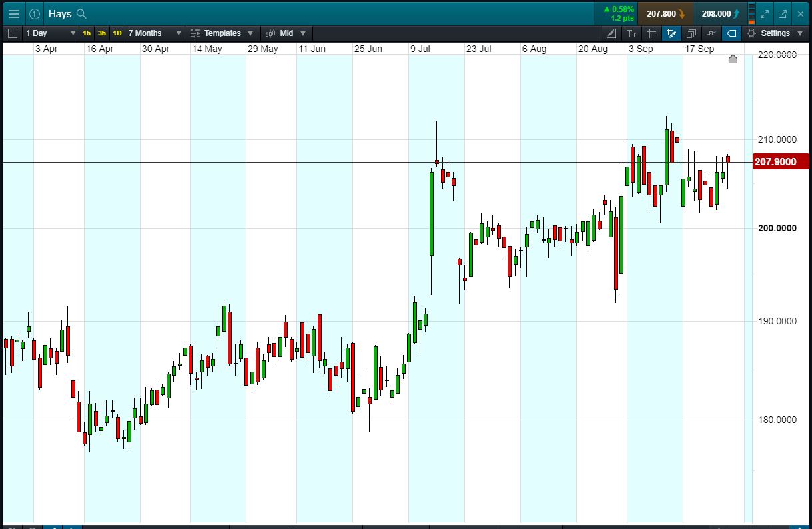Click the 30 Apr date label
This screenshot has height=529, width=812.
155,49
